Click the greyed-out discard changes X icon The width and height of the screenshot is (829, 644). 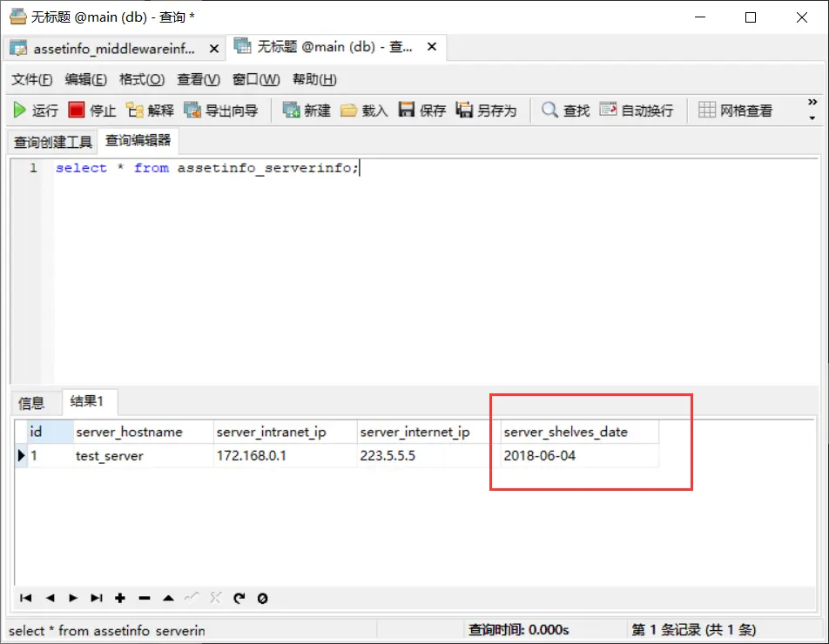pyautogui.click(x=215, y=598)
